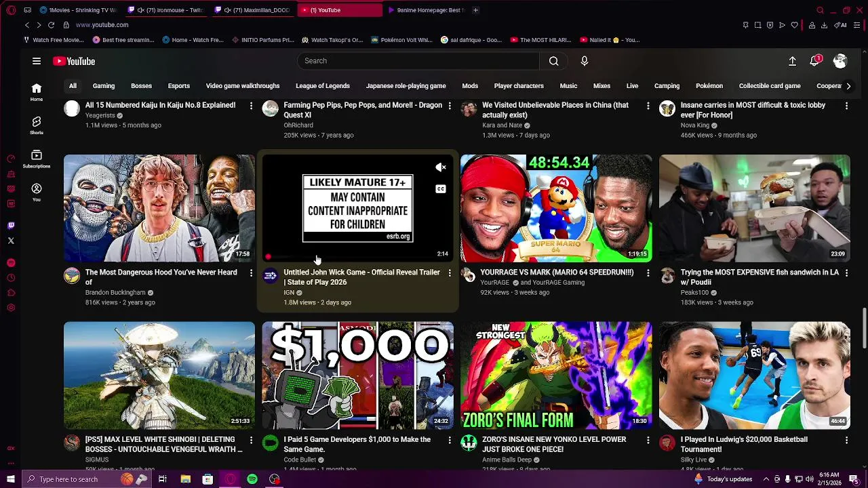This screenshot has width=868, height=488.
Task: Select the Pokémon filter chip
Action: 709,86
